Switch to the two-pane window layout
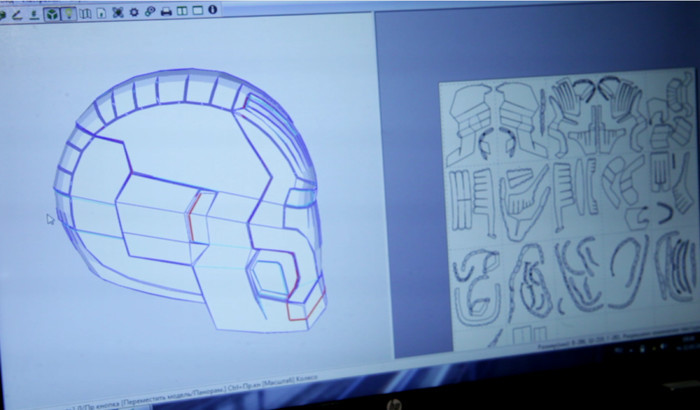 (182, 11)
